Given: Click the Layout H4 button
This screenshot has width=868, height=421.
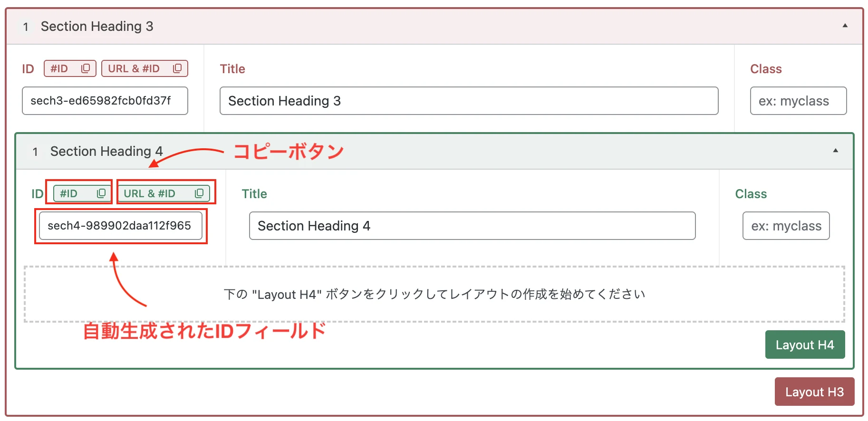Looking at the screenshot, I should click(805, 344).
